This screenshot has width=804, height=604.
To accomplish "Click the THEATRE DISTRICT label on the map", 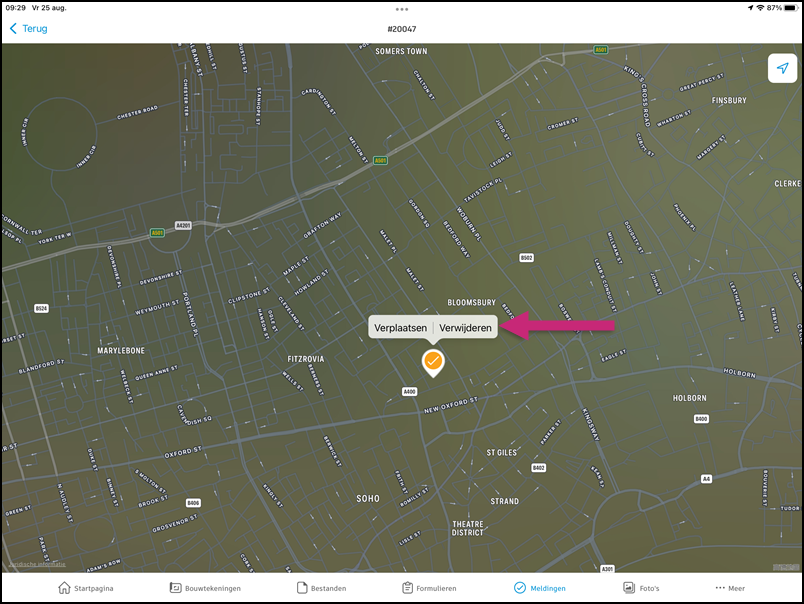I will point(468,528).
